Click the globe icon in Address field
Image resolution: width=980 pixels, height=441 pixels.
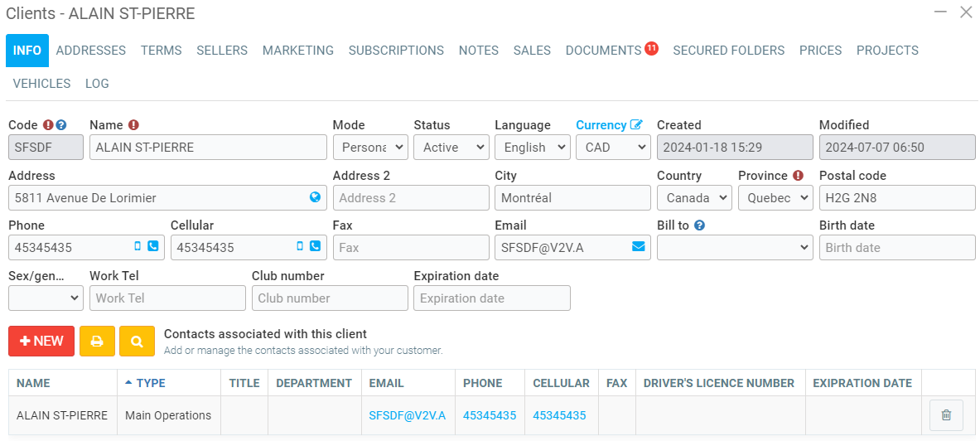point(315,197)
